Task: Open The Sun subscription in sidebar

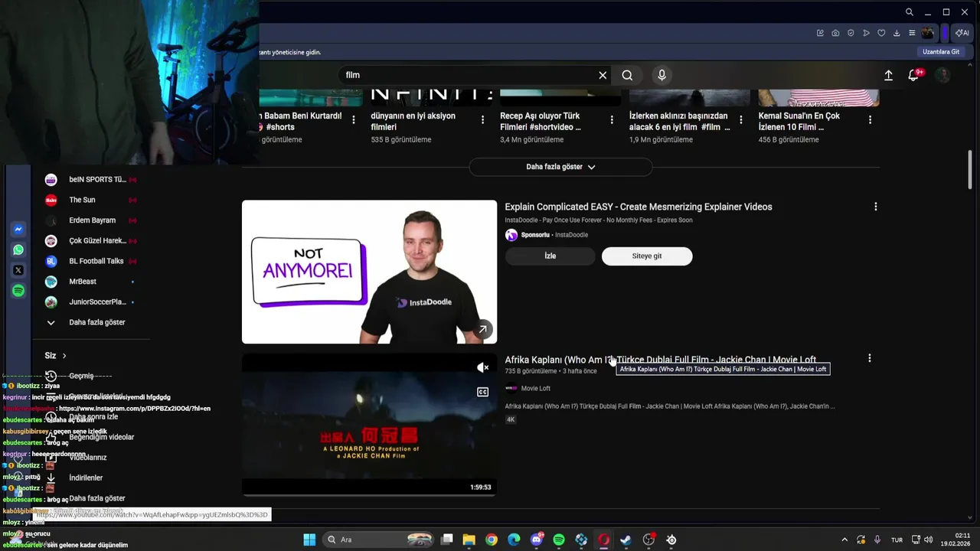Action: click(x=90, y=200)
